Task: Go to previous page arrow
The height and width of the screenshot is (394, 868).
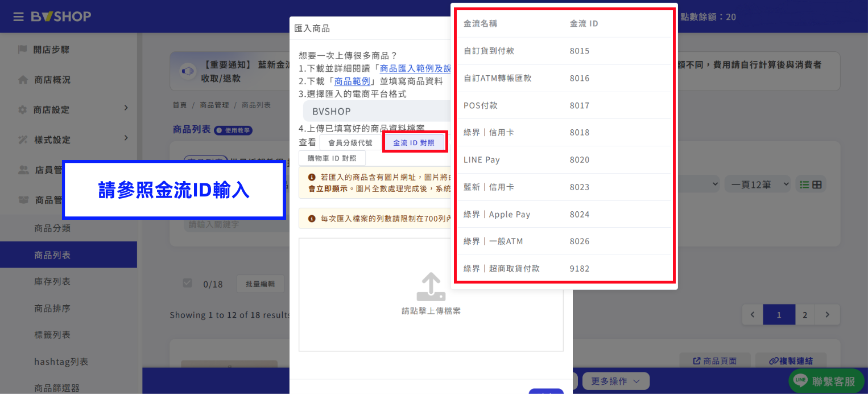Action: (x=753, y=314)
